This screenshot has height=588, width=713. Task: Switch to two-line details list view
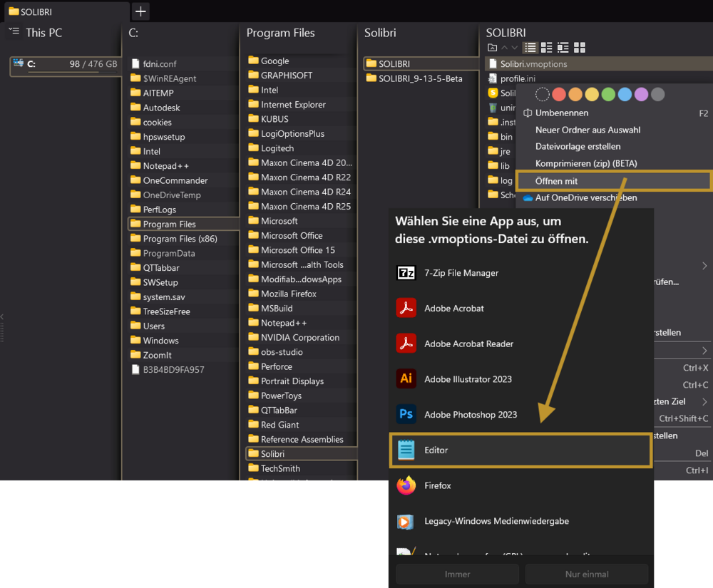point(547,47)
